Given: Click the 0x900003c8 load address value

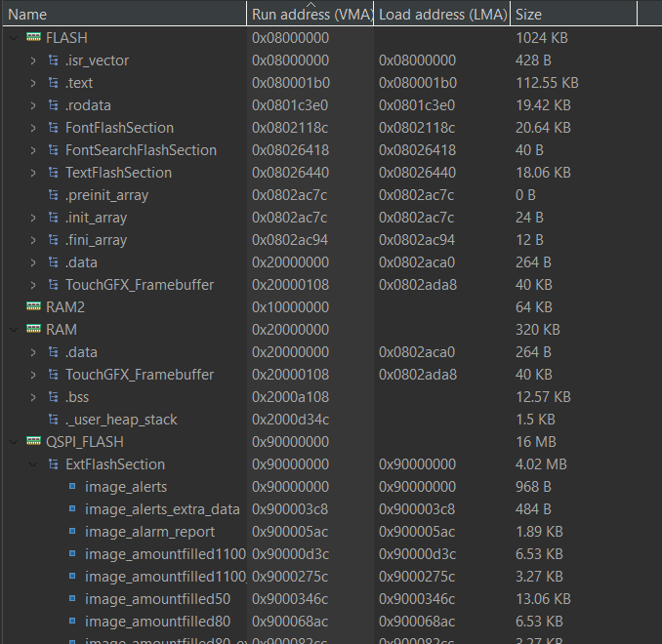Looking at the screenshot, I should 417,509.
